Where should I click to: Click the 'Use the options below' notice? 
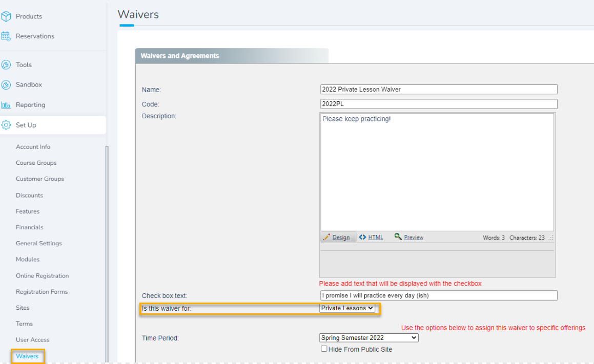[x=493, y=328]
